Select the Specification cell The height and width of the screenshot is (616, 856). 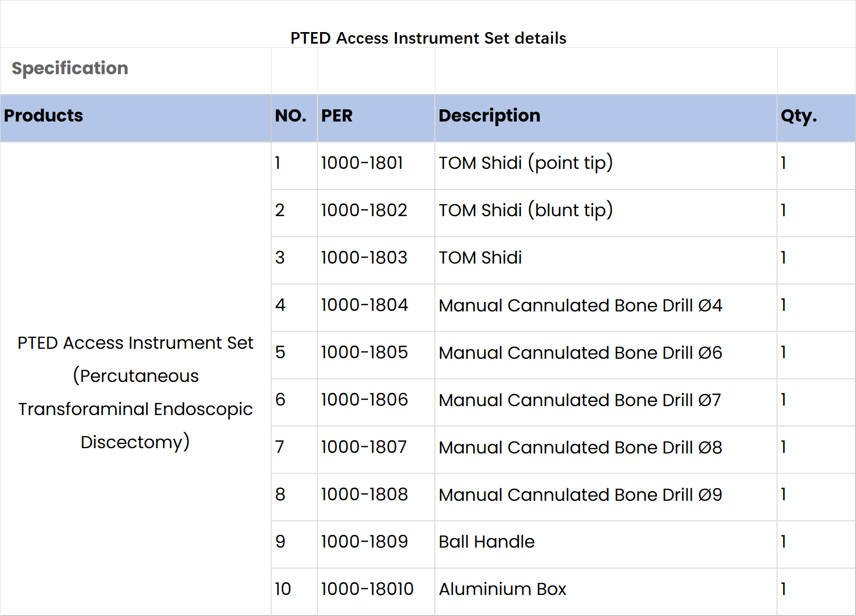point(135,71)
